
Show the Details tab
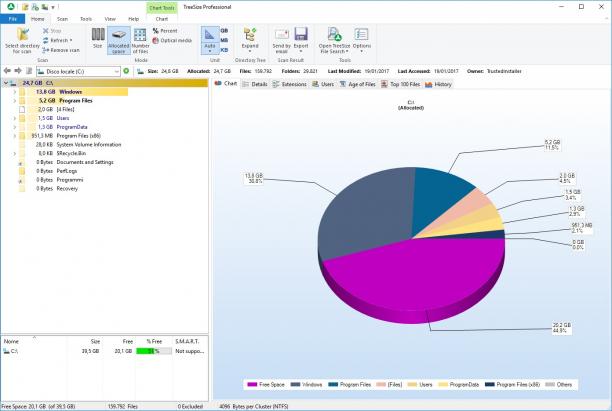(255, 84)
